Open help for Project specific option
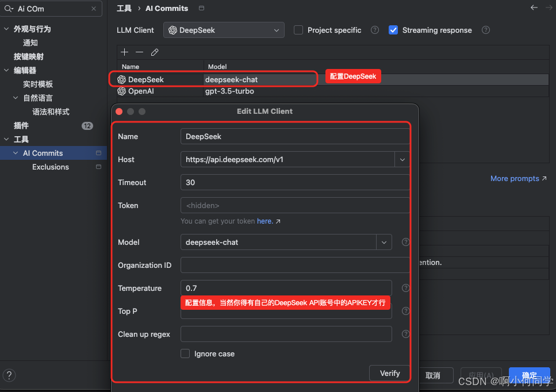 point(375,30)
